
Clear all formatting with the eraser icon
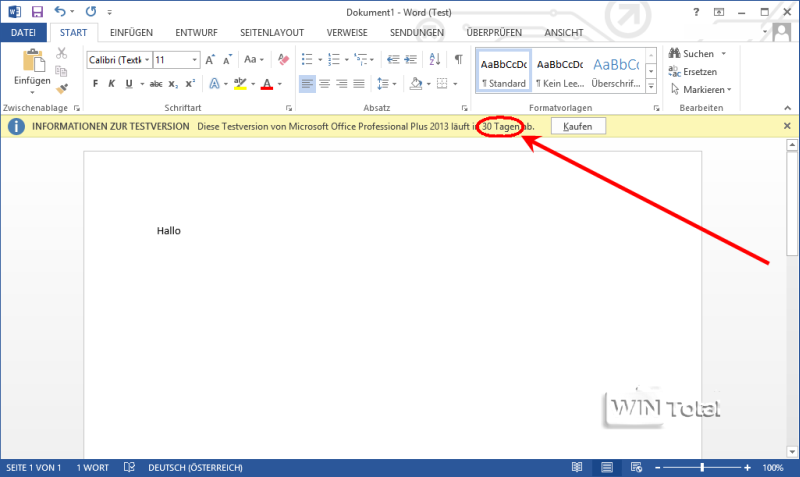[x=283, y=60]
